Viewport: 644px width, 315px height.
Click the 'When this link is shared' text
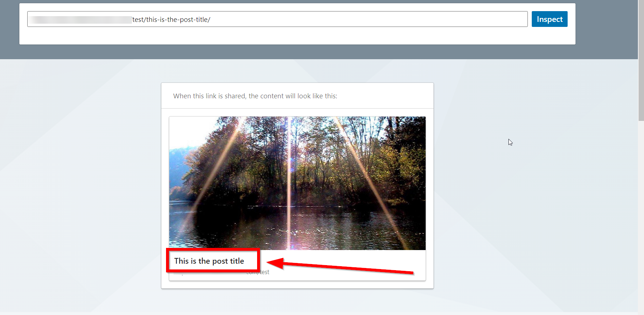(255, 96)
